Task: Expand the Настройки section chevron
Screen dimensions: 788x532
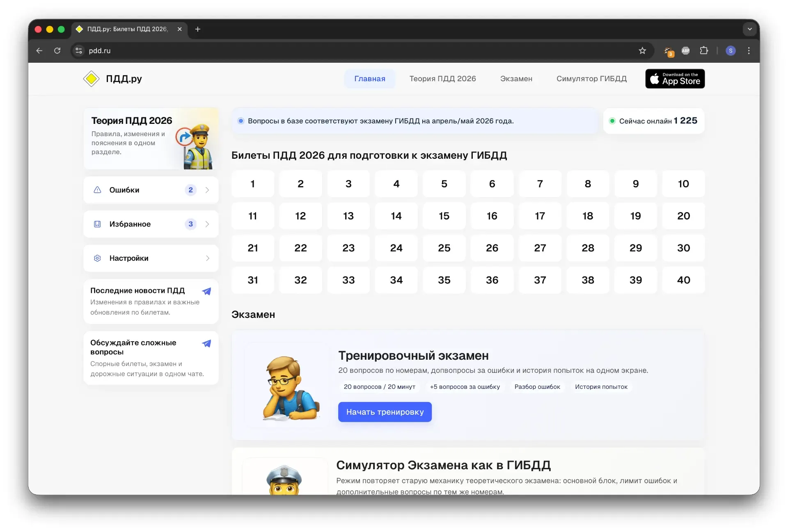Action: (207, 258)
